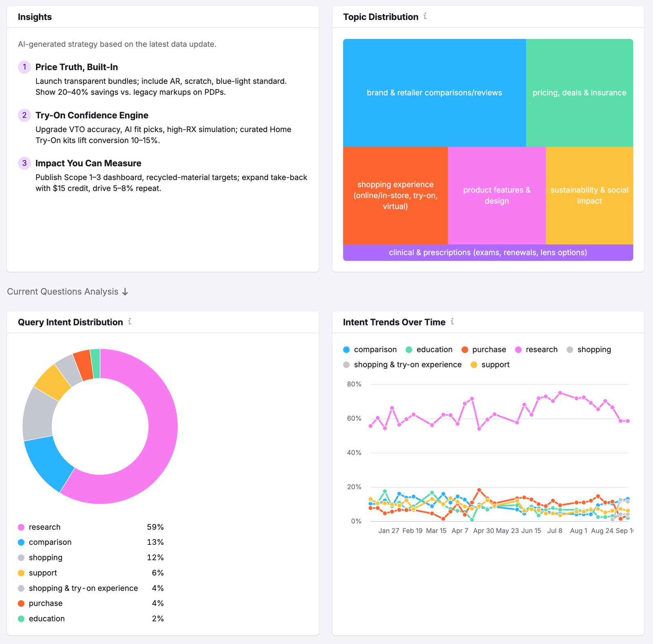653x644 pixels.
Task: Expand the shopping & try-on experience legend entry
Action: click(83, 588)
